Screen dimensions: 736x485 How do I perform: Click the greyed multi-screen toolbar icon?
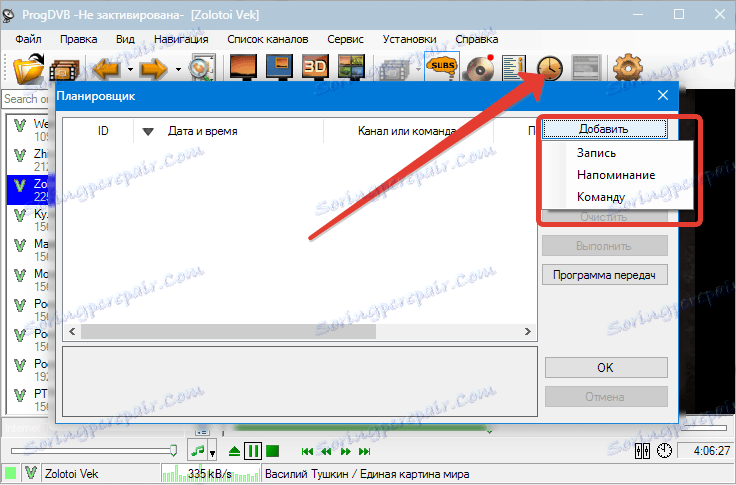394,69
